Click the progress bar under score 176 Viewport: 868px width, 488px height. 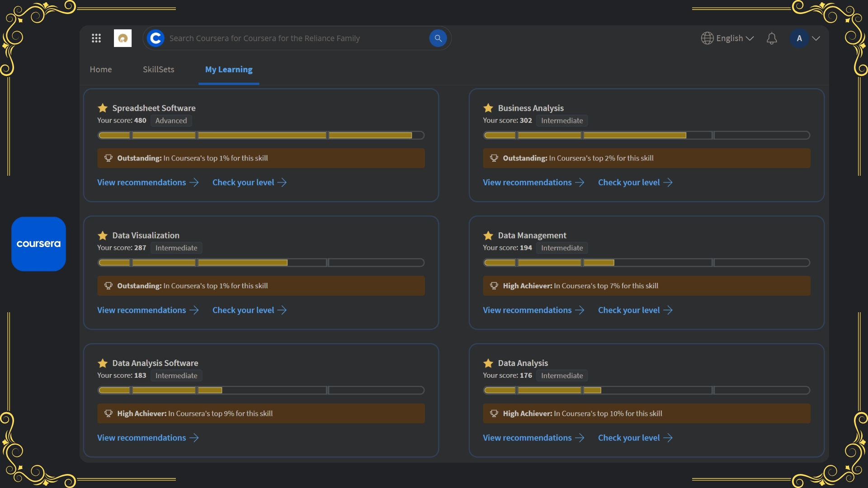[646, 390]
